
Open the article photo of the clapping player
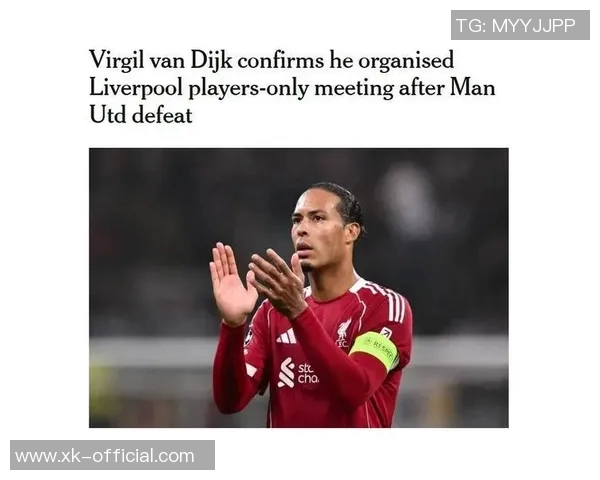point(298,287)
